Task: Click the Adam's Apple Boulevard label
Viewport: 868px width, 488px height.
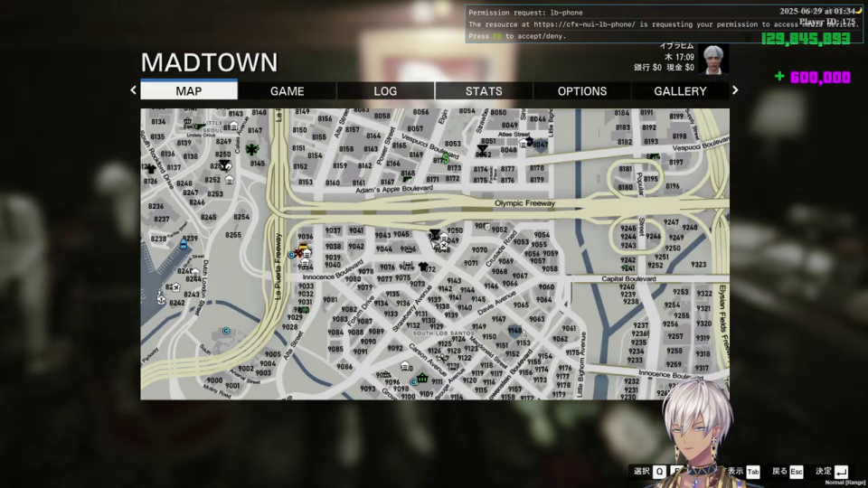Action: pyautogui.click(x=394, y=189)
